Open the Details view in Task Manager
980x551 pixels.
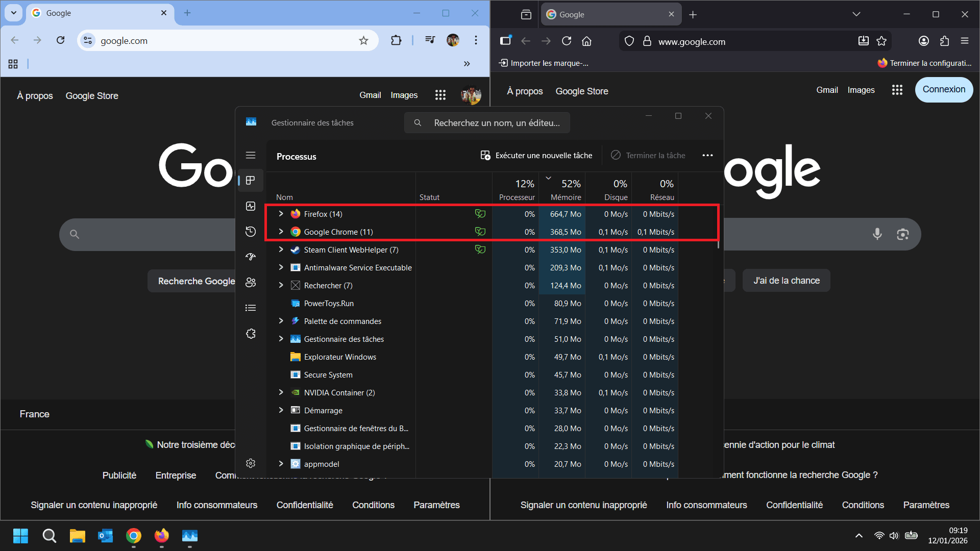pyautogui.click(x=251, y=307)
